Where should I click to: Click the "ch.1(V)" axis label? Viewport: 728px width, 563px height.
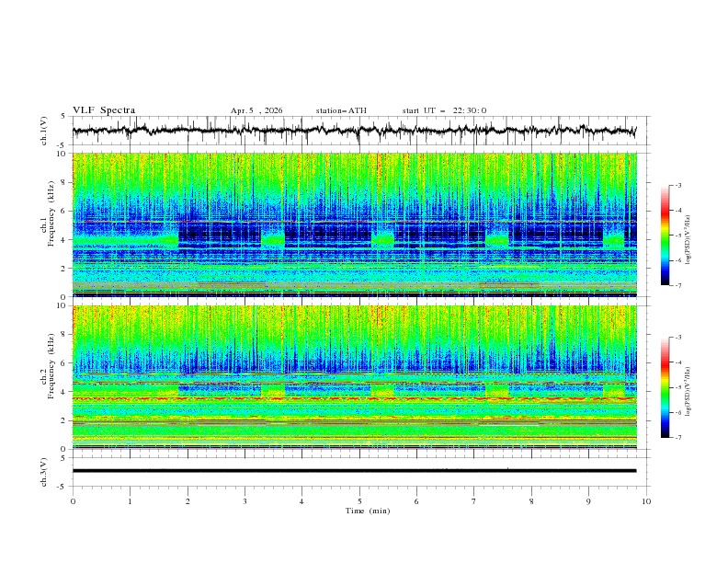tap(44, 131)
